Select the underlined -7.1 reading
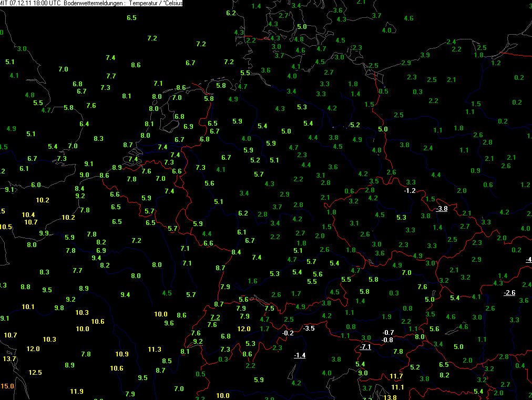This screenshot has height=400, width=532. pyautogui.click(x=365, y=347)
